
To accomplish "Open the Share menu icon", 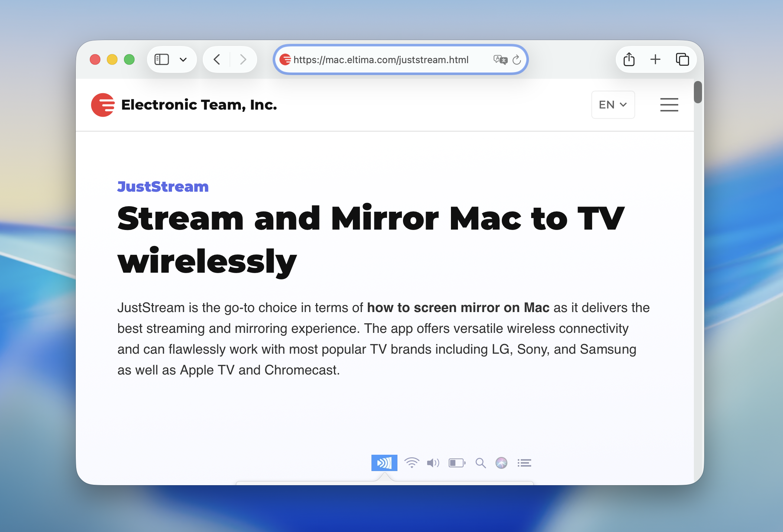I will 629,59.
